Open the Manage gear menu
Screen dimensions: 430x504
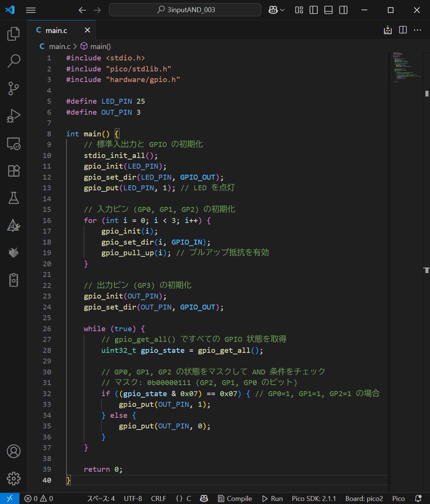coord(13,478)
